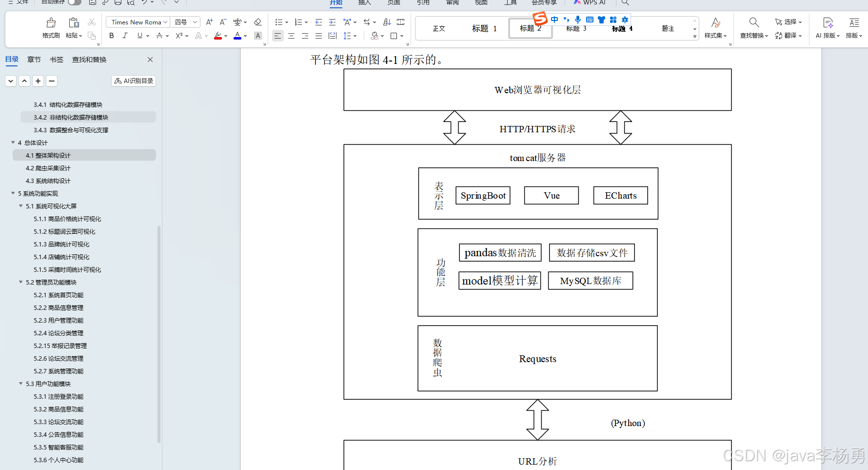Switch to the 查找和替换 navigation tab
This screenshot has height=470, width=868.
[89, 60]
